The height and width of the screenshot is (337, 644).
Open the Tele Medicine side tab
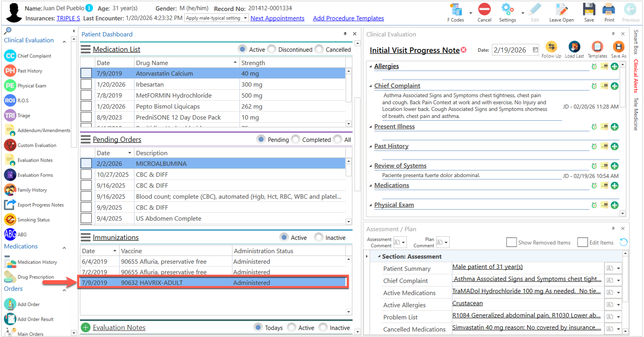636,114
